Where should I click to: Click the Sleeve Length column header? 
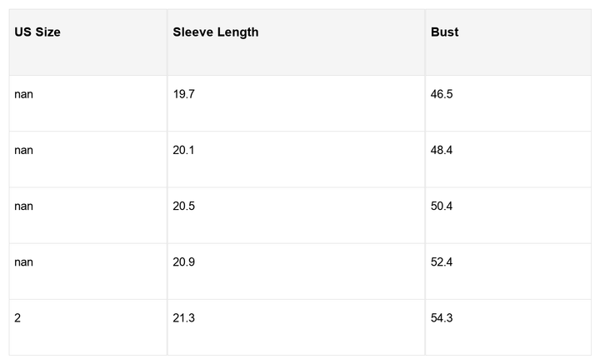pyautogui.click(x=216, y=32)
